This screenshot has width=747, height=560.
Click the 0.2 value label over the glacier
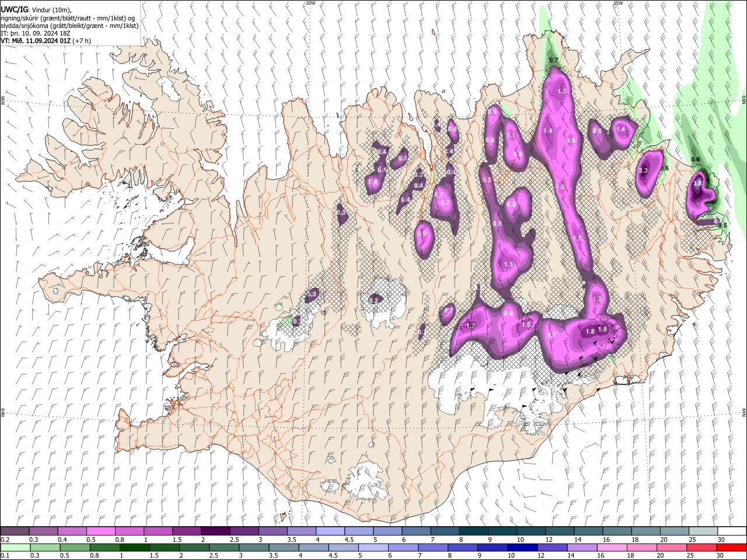tap(374, 300)
